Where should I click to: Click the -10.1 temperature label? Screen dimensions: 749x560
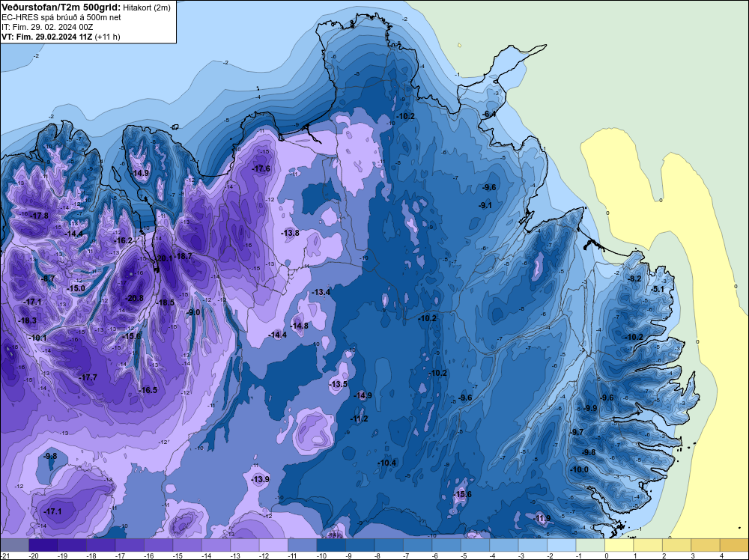37,338
